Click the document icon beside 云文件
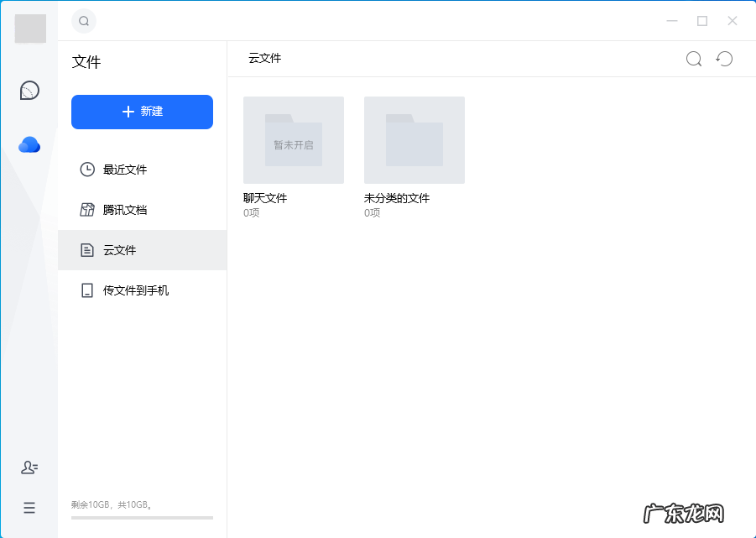Screen dimensions: 756x538 point(86,249)
